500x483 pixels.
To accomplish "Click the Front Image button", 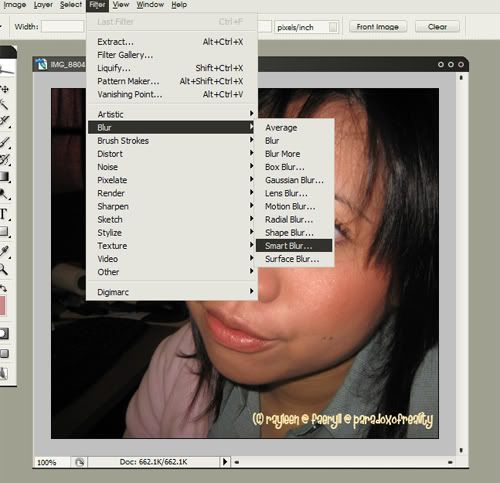I will [x=378, y=27].
